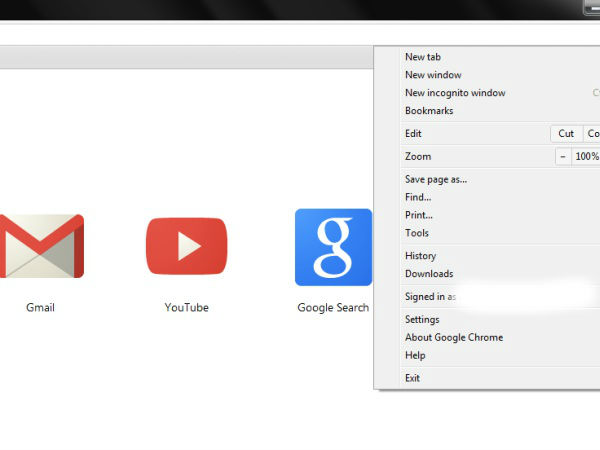This screenshot has height=450, width=600.
Task: Open the blue Google Search icon
Action: click(x=332, y=247)
